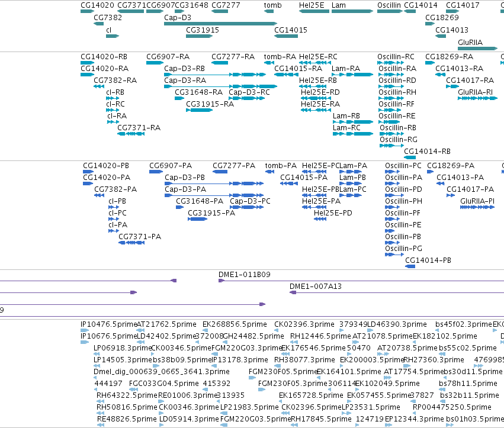Click the CG7277 gene label
Image resolution: width=504 pixels, height=428 pixels.
click(x=226, y=5)
